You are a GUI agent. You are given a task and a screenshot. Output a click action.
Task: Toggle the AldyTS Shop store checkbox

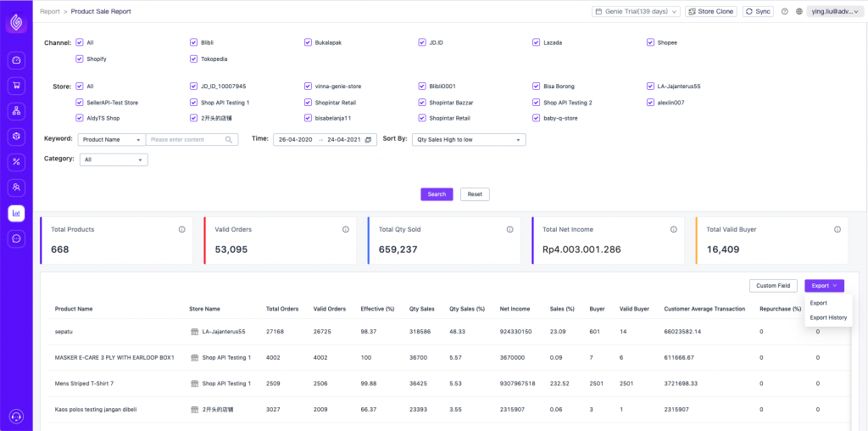[79, 118]
